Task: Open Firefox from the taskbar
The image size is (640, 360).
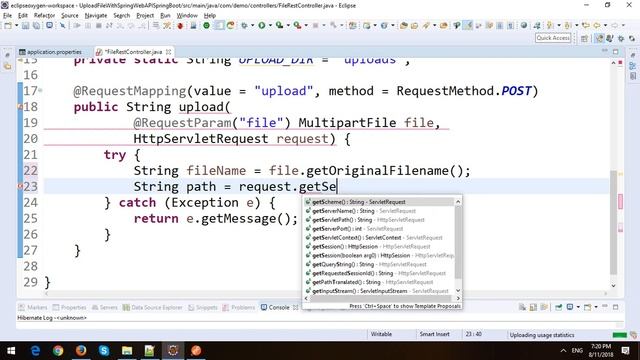Action: point(81,351)
